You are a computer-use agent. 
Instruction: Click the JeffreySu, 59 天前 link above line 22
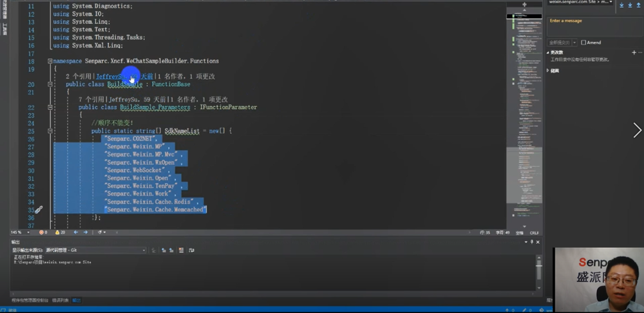pyautogui.click(x=137, y=99)
